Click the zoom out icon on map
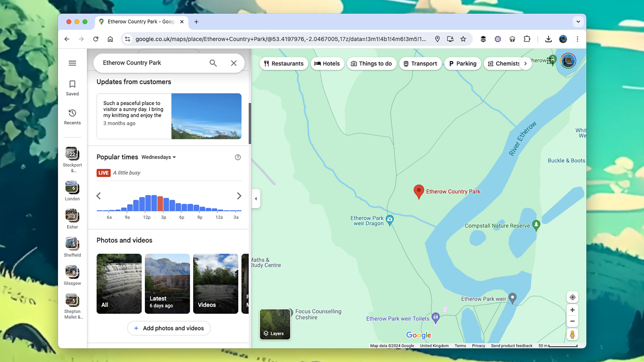This screenshot has width=644, height=362. coord(572,321)
